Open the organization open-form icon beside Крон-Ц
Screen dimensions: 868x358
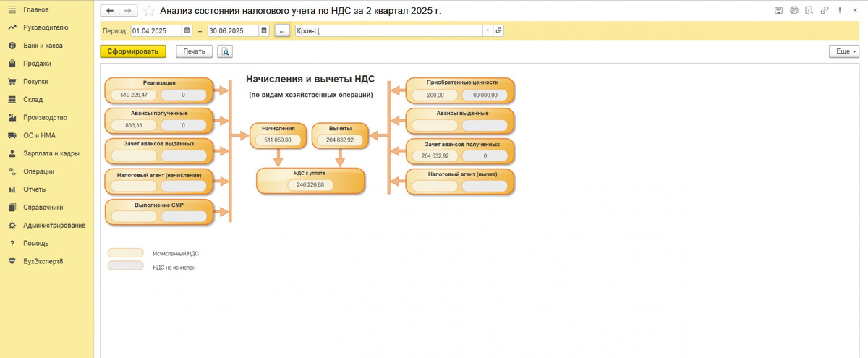pos(498,31)
